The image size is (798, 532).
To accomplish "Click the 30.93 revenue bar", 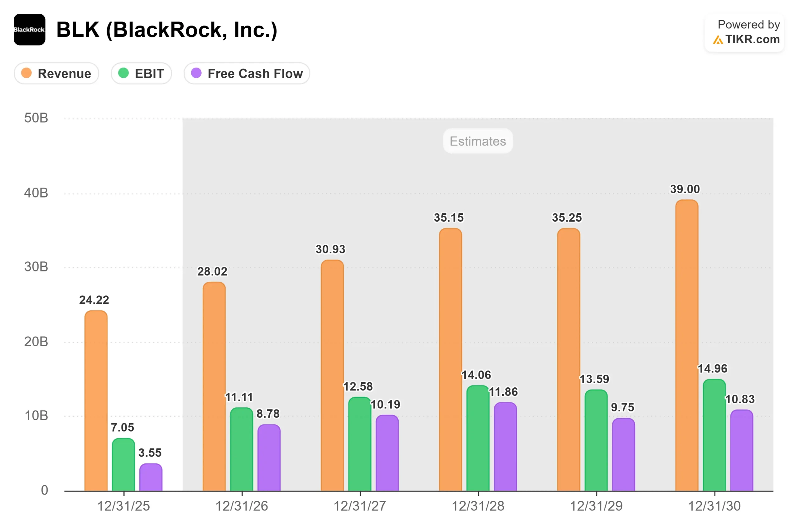I will tap(332, 376).
